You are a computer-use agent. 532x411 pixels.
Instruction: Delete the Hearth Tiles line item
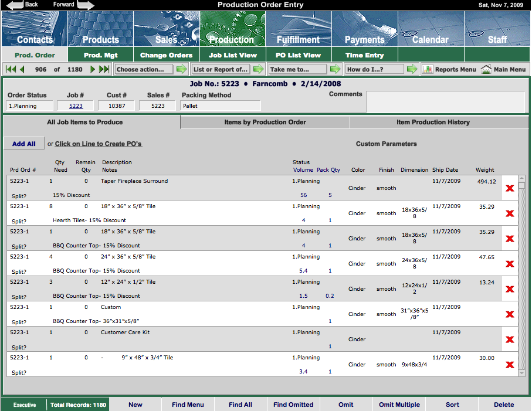tap(510, 213)
